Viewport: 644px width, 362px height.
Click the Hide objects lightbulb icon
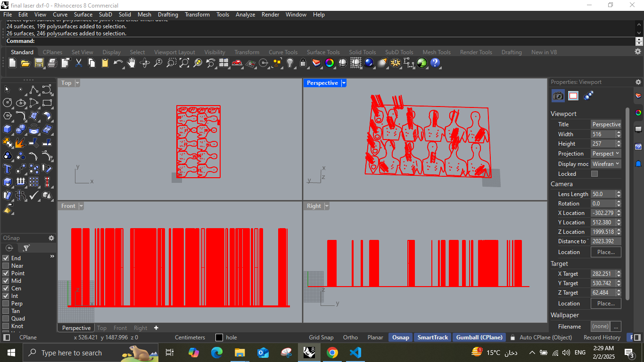(x=290, y=63)
